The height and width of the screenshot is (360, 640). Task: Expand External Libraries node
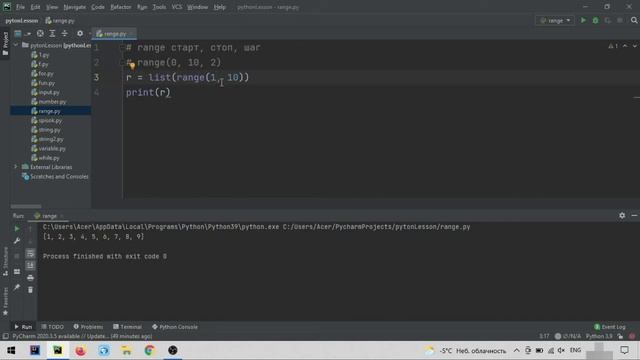[16, 167]
